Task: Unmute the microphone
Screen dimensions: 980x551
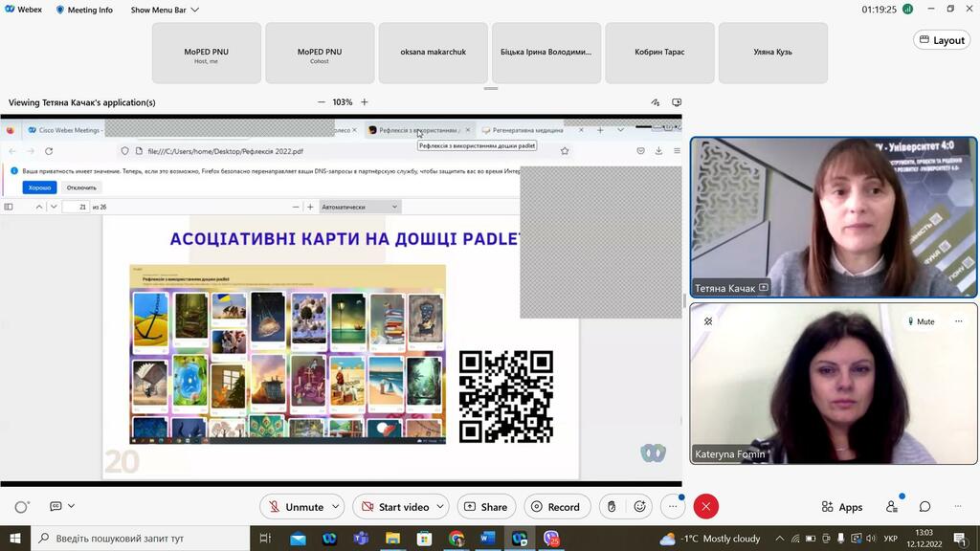Action: coord(296,507)
